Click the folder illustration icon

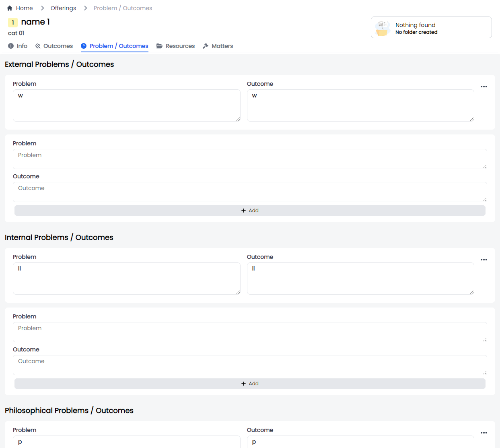[x=382, y=28]
